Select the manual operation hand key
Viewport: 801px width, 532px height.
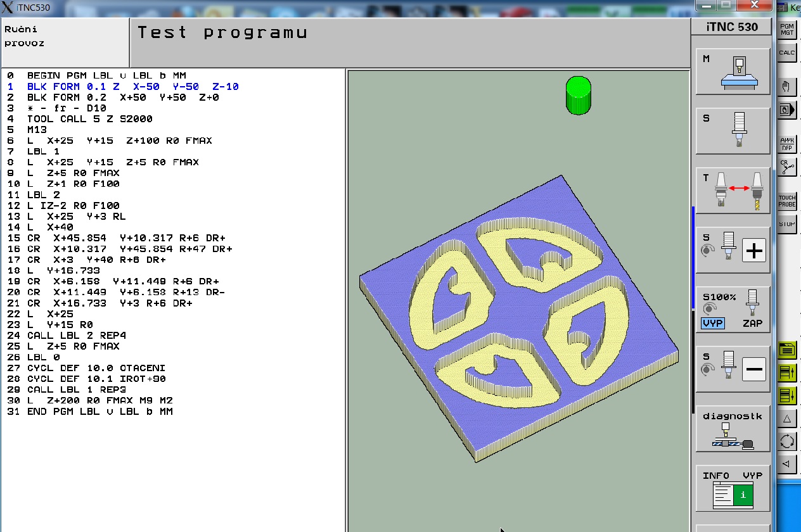[x=786, y=87]
